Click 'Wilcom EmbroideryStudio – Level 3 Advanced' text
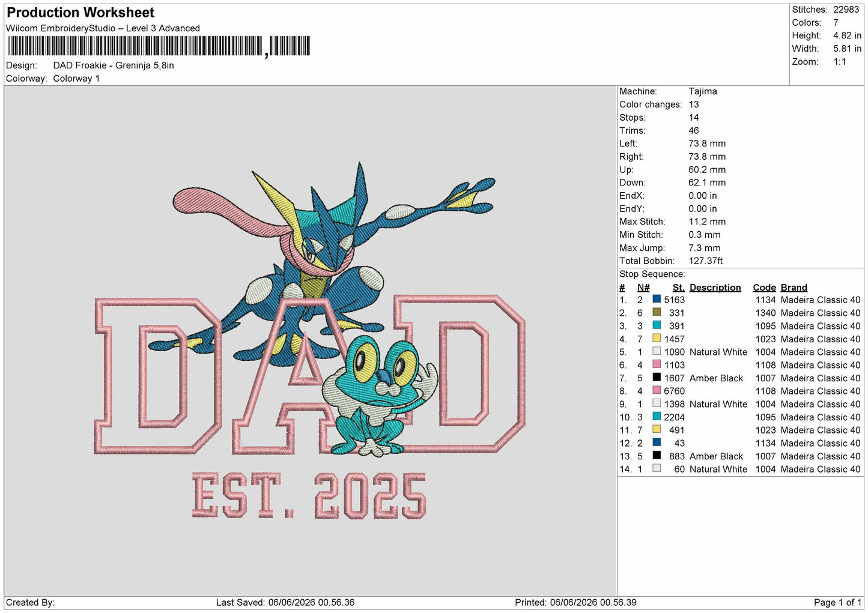This screenshot has height=613, width=868. click(103, 28)
